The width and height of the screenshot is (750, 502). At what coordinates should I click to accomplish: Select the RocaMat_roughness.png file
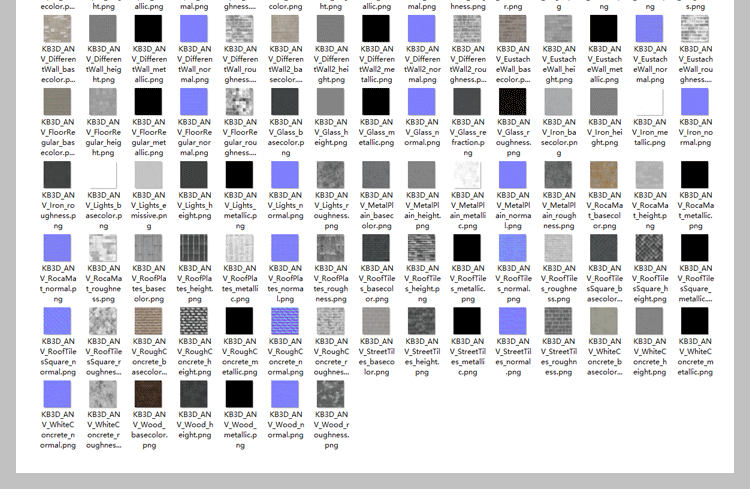pos(103,248)
